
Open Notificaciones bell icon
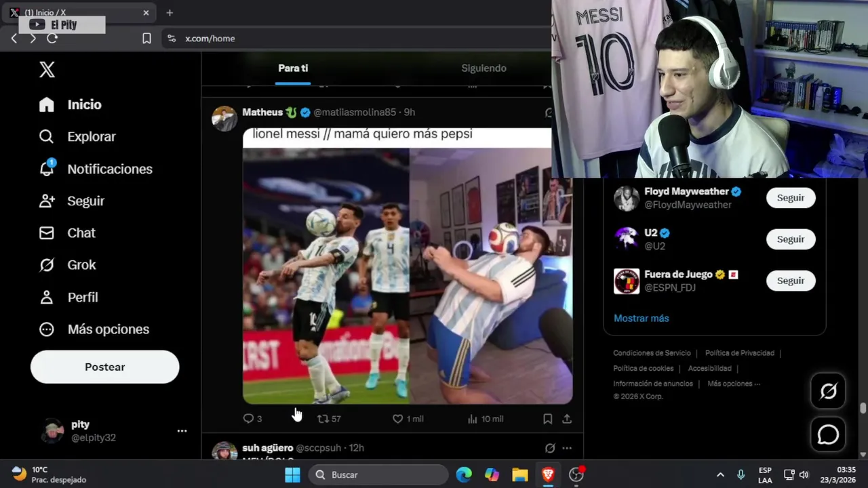click(46, 169)
